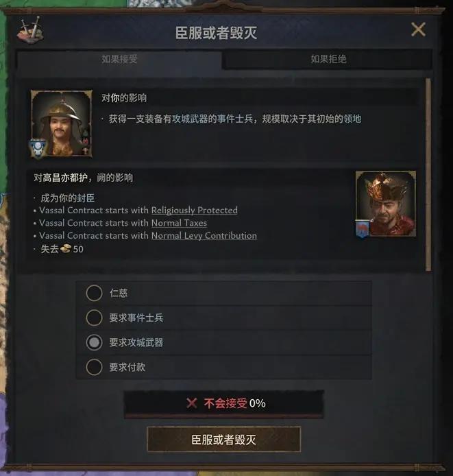
Task: Switch to the 如果拒绝 tab
Action: [328, 59]
